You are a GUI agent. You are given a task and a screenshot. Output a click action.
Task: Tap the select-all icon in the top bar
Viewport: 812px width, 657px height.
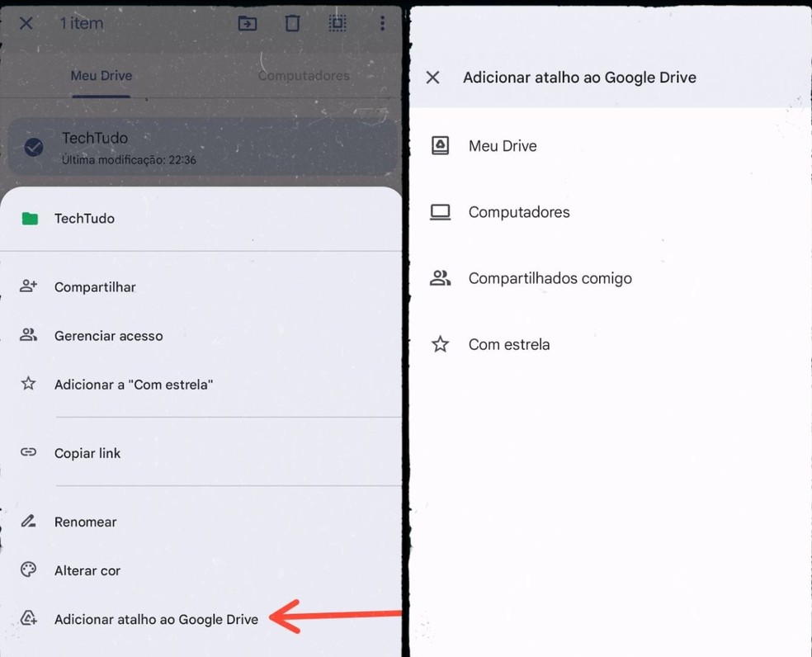point(338,23)
